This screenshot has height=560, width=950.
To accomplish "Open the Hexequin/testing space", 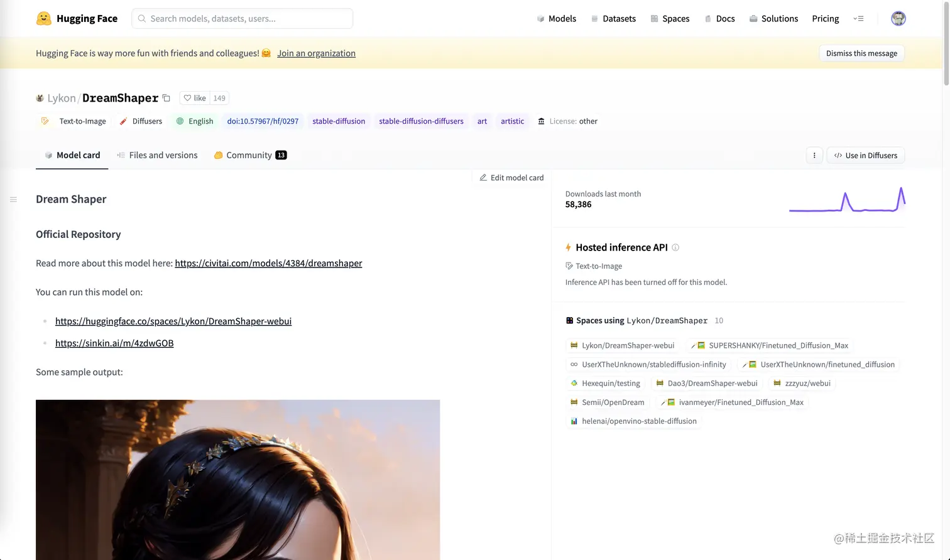I will tap(605, 383).
